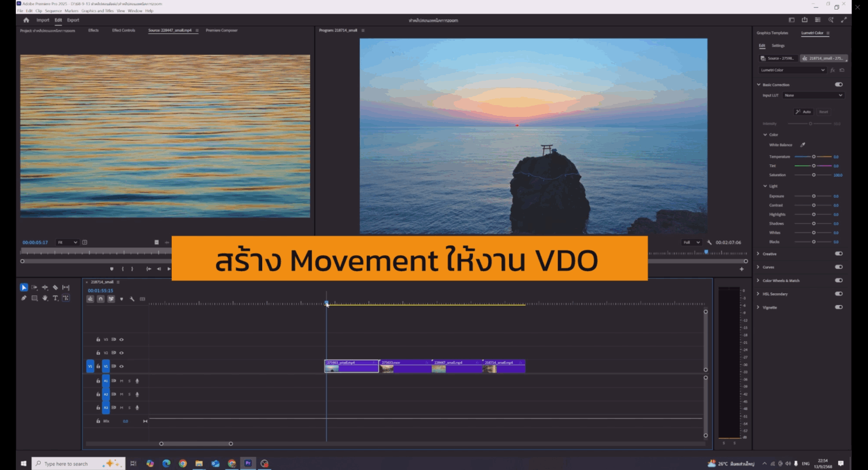868x470 pixels.
Task: Click the Auto correction button
Action: 804,111
